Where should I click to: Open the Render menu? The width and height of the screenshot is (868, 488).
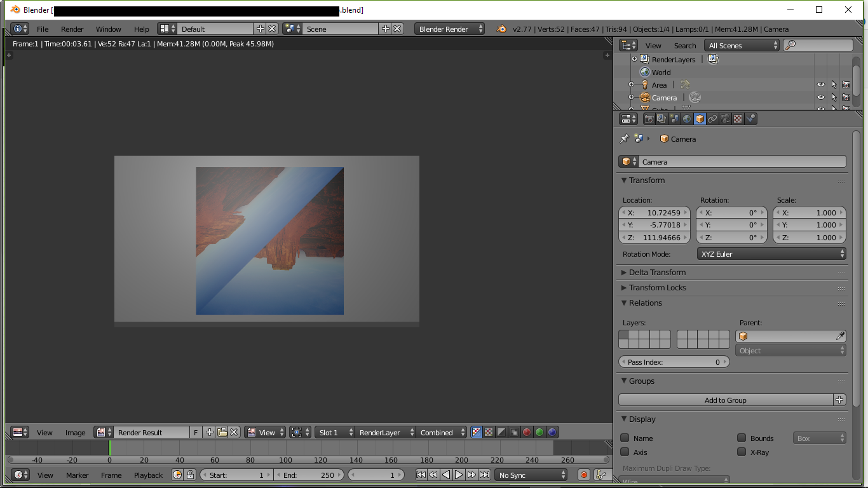[72, 29]
